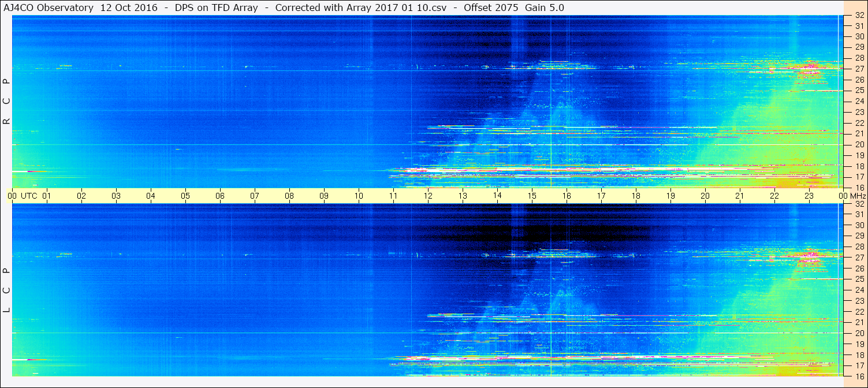Screen dimensions: 868x388
Task: Select the 20 hour marker on time axis
Action: (x=705, y=196)
